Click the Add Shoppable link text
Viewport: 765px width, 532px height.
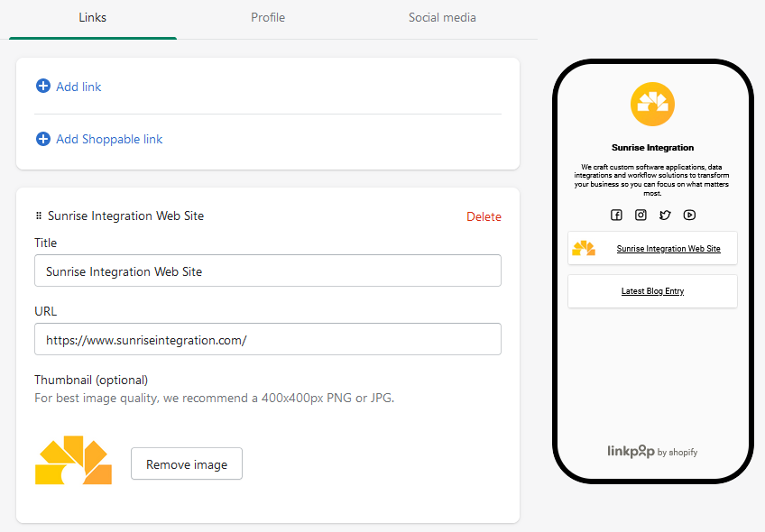[109, 140]
